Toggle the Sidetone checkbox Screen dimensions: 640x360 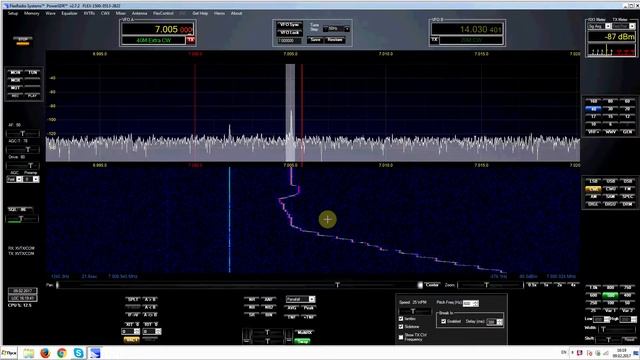coord(401,327)
